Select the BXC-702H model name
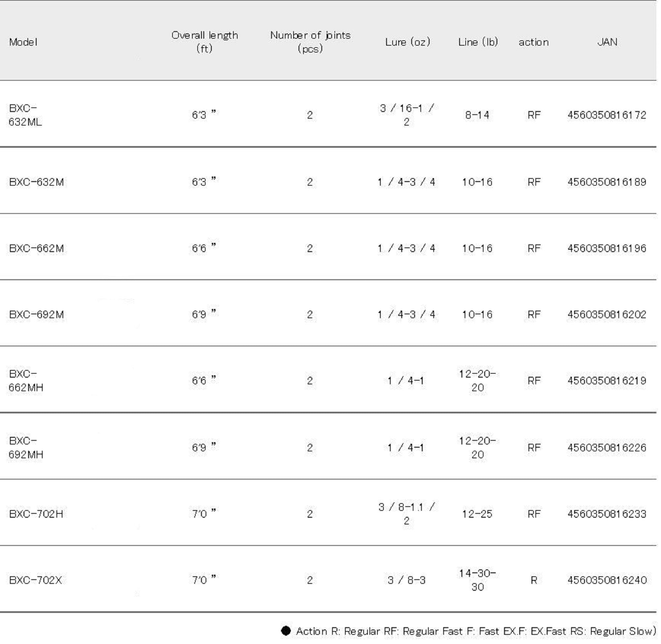 (x=36, y=514)
